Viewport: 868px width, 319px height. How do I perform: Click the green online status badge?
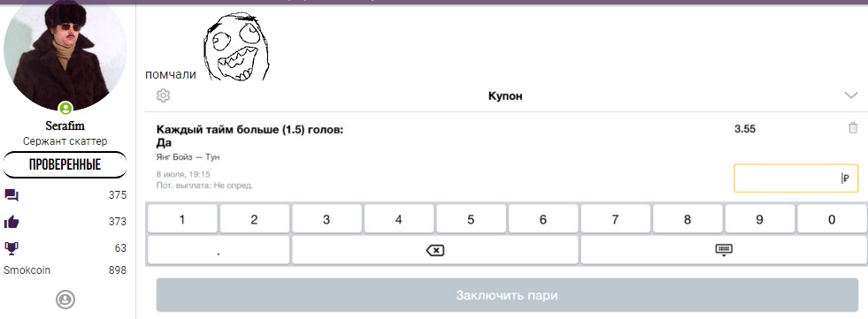coord(65,108)
